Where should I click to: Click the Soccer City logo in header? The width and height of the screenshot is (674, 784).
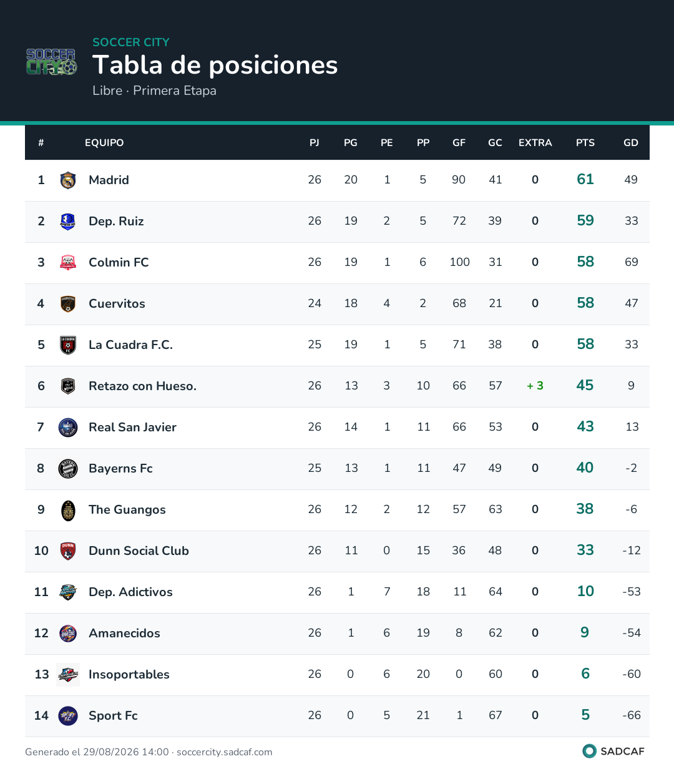point(51,62)
